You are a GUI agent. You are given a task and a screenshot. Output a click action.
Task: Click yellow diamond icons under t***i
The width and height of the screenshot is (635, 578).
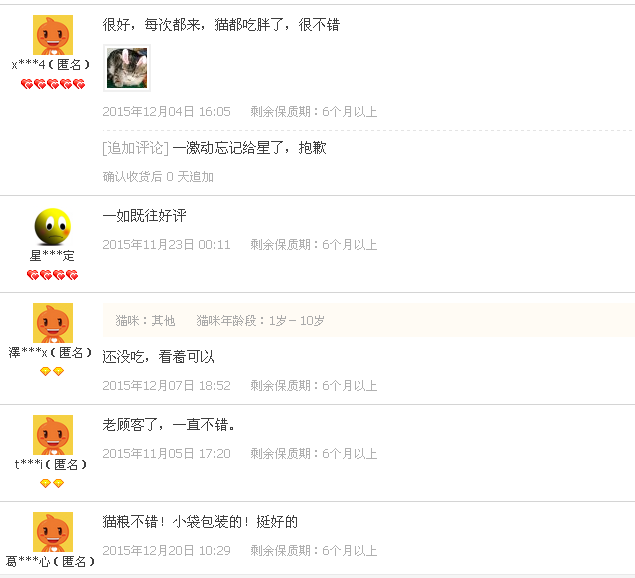[52, 483]
